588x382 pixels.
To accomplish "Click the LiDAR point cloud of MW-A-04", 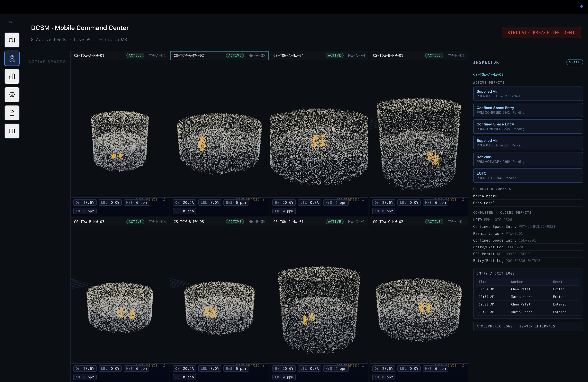I will 319,147.
